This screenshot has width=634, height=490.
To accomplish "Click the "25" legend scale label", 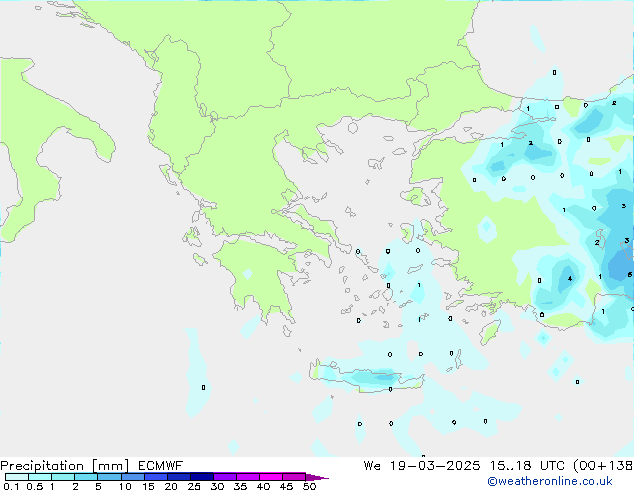I will 194,486.
